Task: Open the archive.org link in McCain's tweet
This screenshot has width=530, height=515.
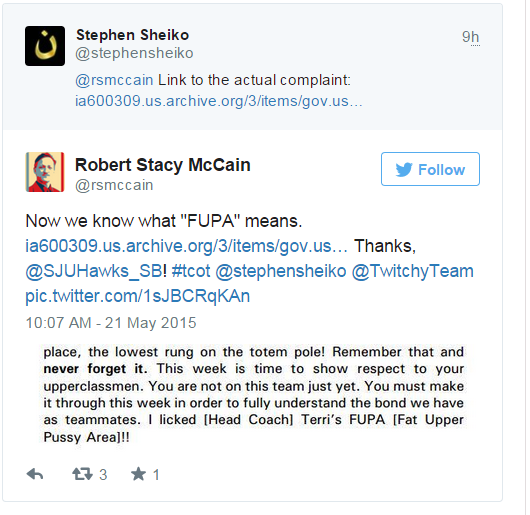Action: point(187,246)
